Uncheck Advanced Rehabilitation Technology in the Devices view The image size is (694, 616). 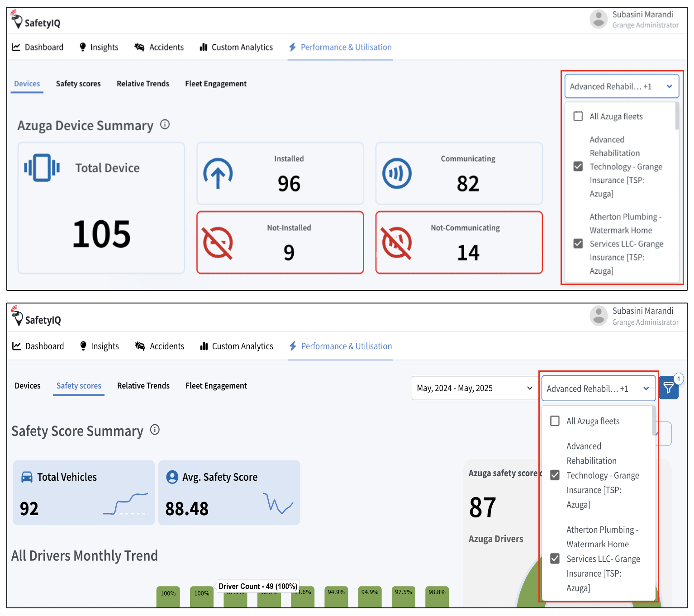click(x=578, y=166)
